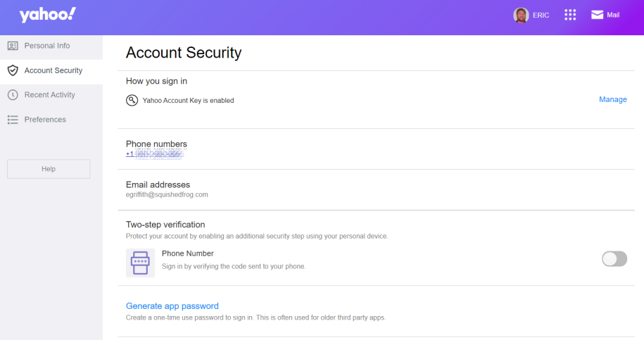Image resolution: width=644 pixels, height=340 pixels.
Task: Click the Mail envelope icon
Action: pyautogui.click(x=597, y=15)
